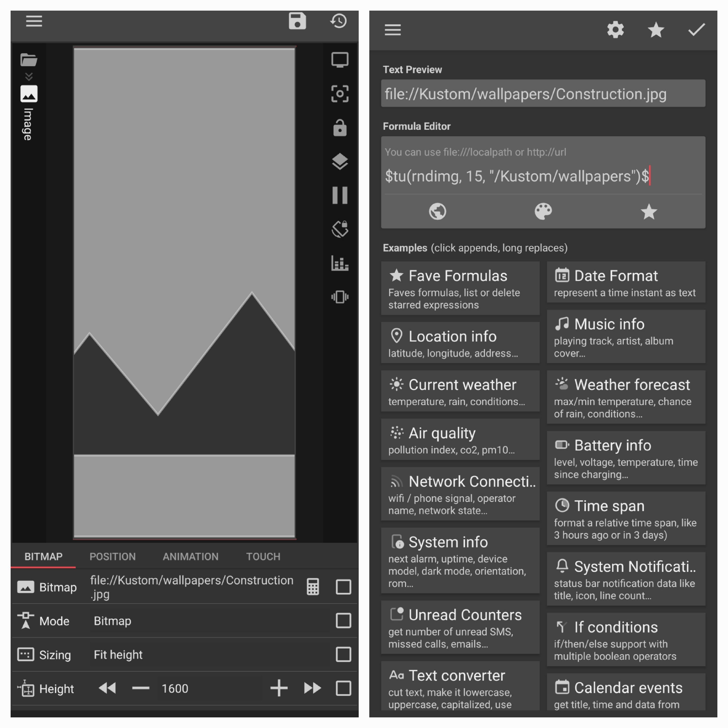Check the Mode row checkbox
Image resolution: width=728 pixels, height=728 pixels.
pyautogui.click(x=343, y=621)
